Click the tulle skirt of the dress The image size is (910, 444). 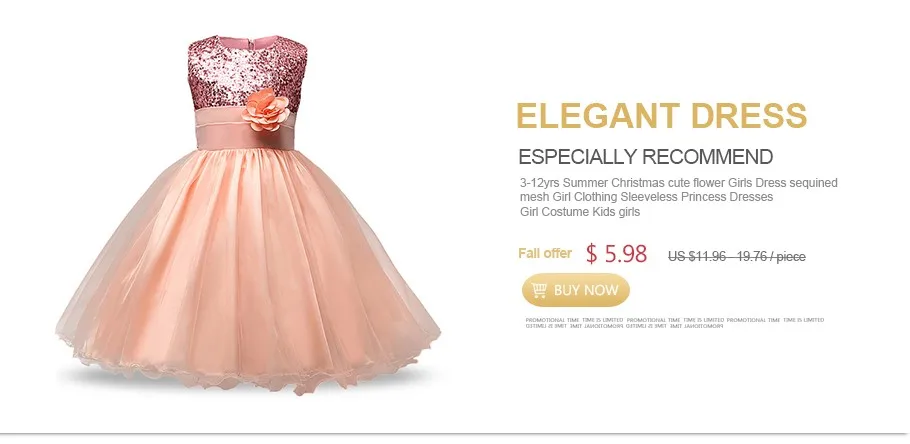248,261
